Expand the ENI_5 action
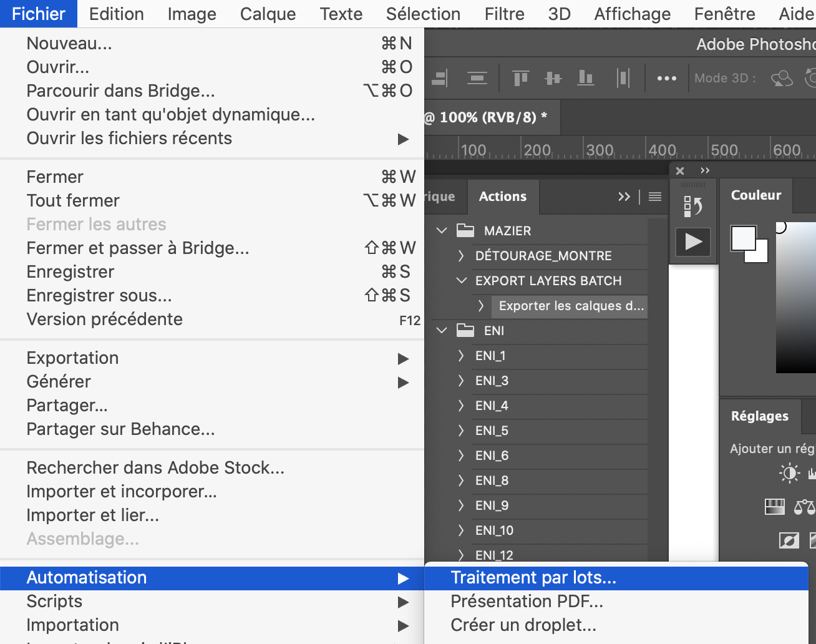The image size is (816, 644). (461, 431)
